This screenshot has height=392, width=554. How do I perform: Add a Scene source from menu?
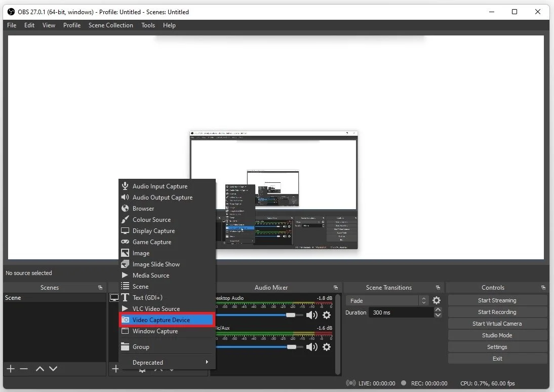[x=167, y=286]
